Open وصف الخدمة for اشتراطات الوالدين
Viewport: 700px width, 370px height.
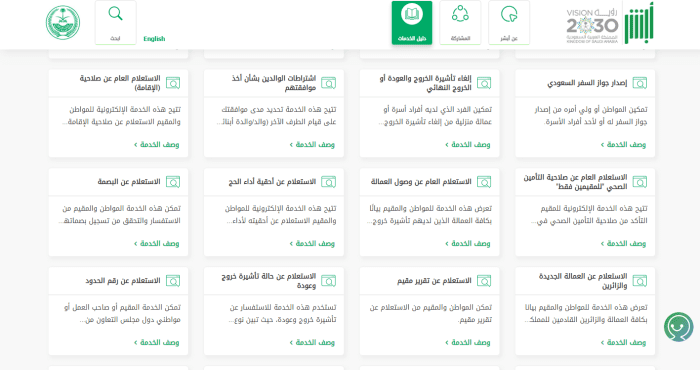[x=312, y=145]
